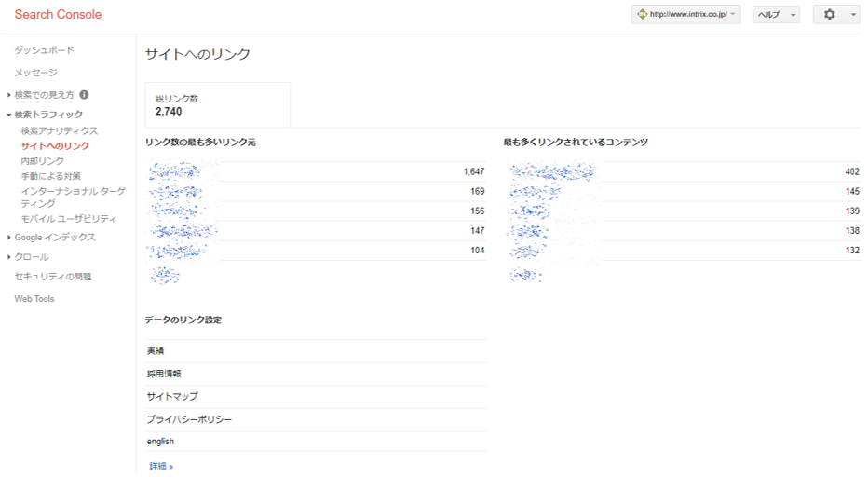The height and width of the screenshot is (477, 868).
Task: Go to 内部リンク page
Action: 43,161
